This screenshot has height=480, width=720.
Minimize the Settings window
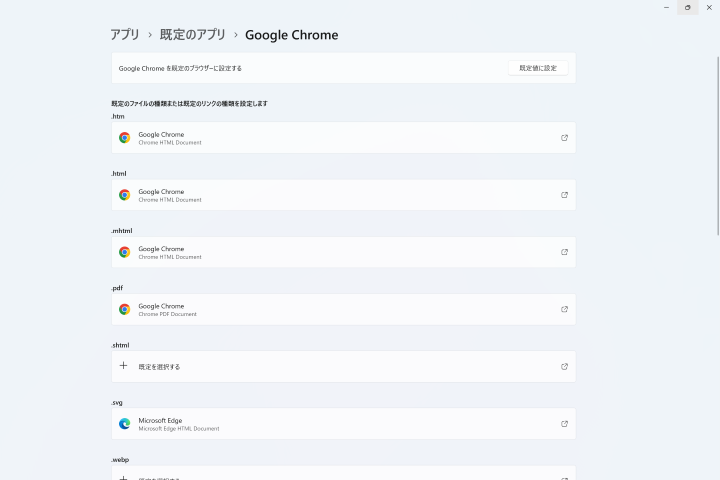666,7
